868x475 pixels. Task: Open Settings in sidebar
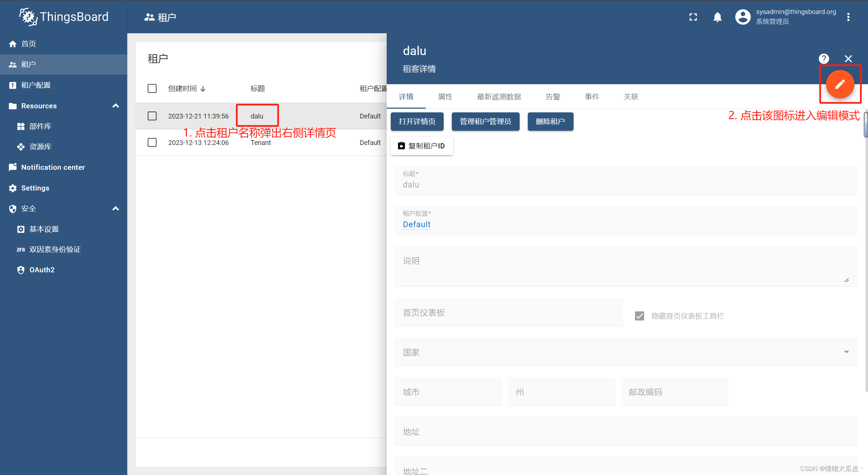[x=63, y=188]
